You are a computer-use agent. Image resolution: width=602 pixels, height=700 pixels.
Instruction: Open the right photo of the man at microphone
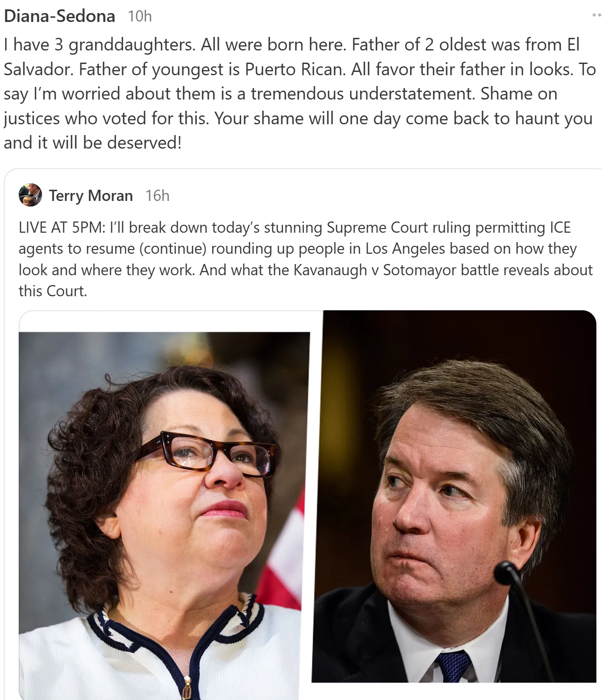(x=454, y=496)
